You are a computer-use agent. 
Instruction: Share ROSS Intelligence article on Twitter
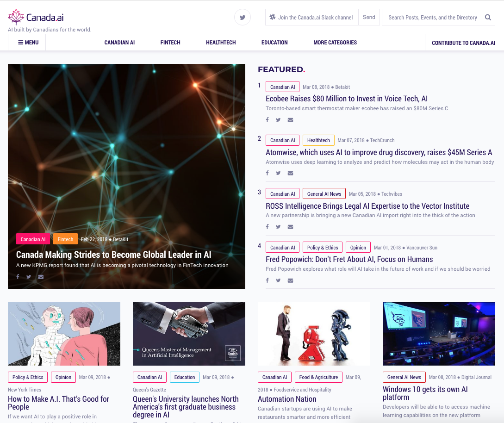[278, 227]
